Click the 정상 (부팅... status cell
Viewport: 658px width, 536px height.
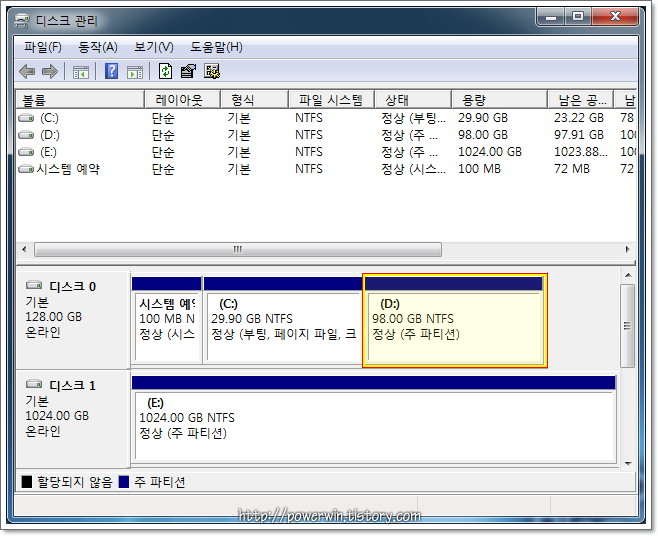click(x=413, y=118)
